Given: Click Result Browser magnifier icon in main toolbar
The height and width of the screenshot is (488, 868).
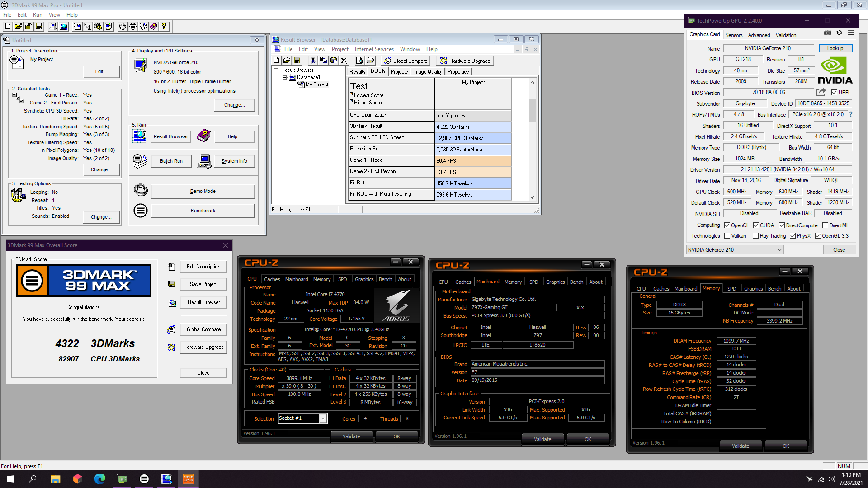Looking at the screenshot, I should coord(63,27).
